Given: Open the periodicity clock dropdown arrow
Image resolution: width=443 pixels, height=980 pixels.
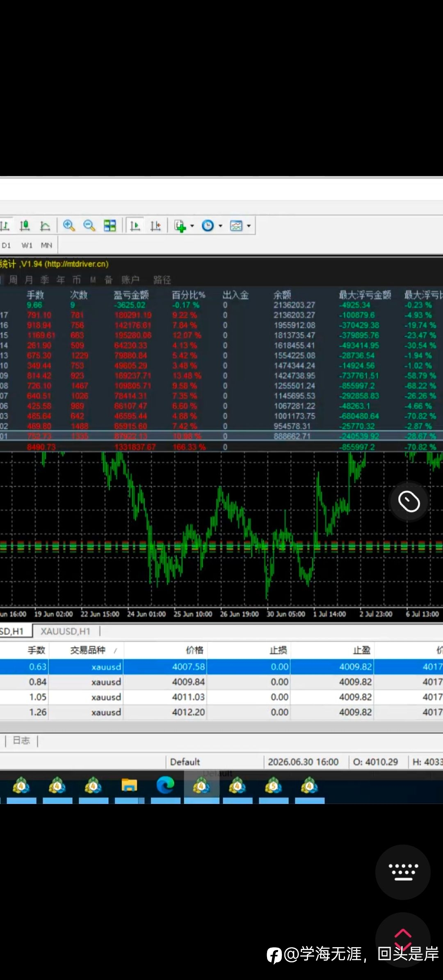Looking at the screenshot, I should [220, 226].
